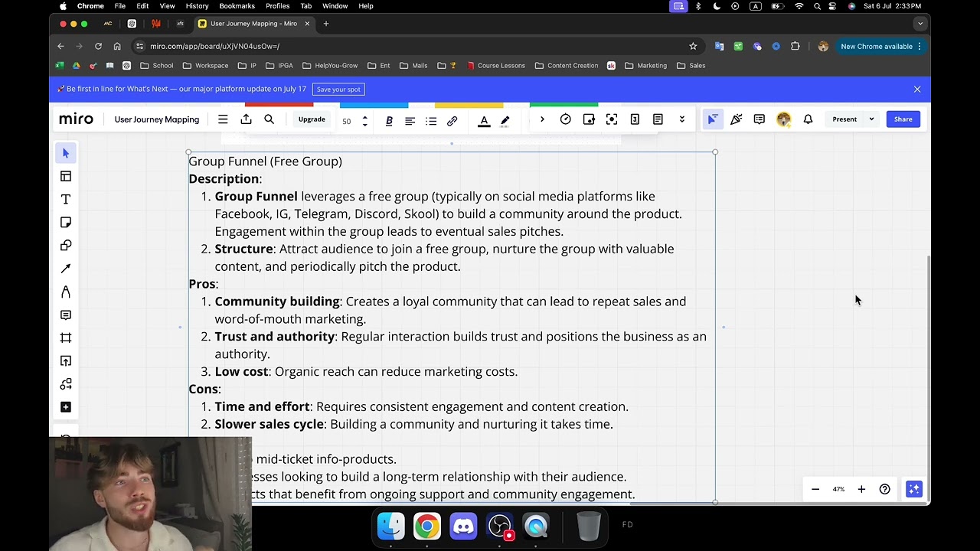The height and width of the screenshot is (551, 980).
Task: Click the Save your spot button
Action: click(338, 90)
